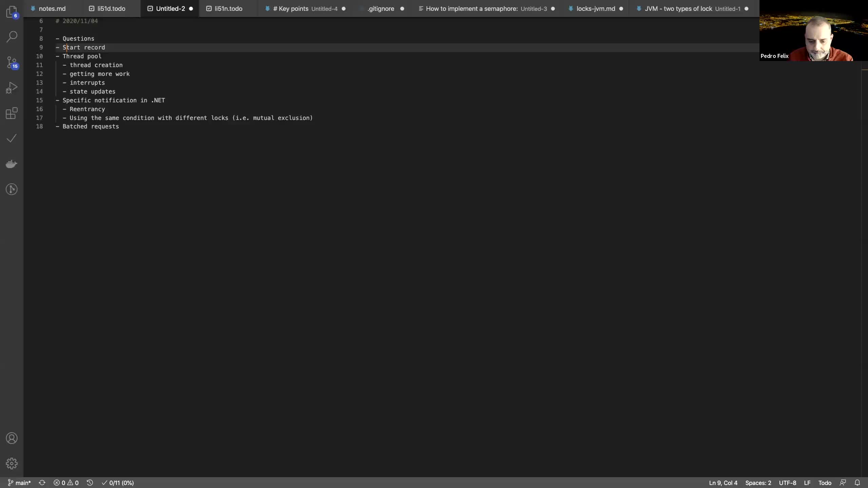Open the Extensions view icon
Viewport: 868px width, 488px height.
pos(12,113)
